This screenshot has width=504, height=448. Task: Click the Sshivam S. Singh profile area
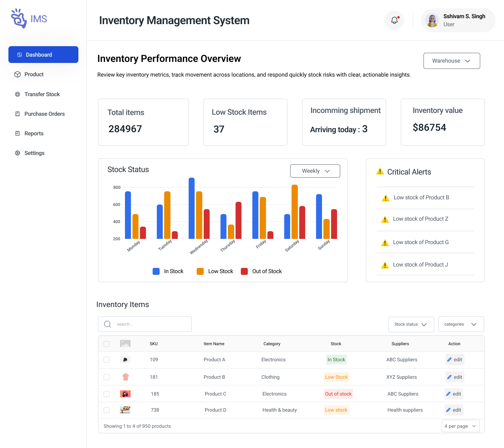tap(458, 20)
